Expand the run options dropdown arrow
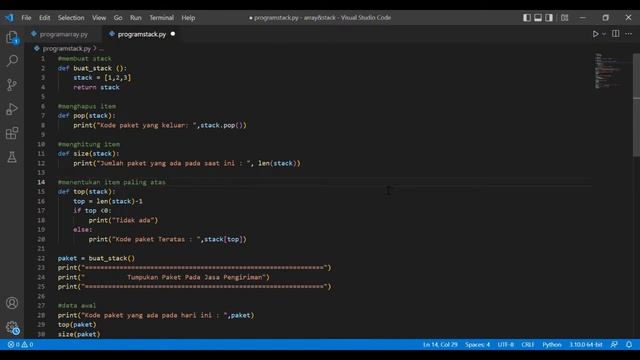The height and width of the screenshot is (360, 640). tap(604, 34)
